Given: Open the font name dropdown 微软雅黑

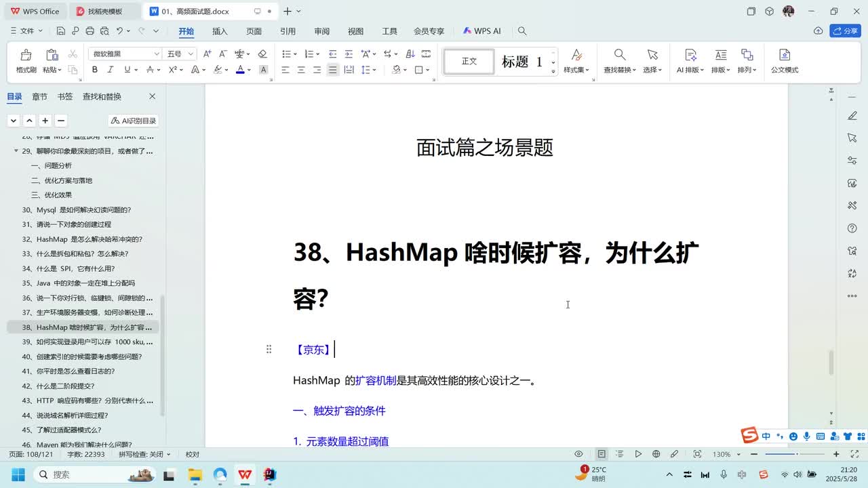Looking at the screenshot, I should click(x=157, y=54).
